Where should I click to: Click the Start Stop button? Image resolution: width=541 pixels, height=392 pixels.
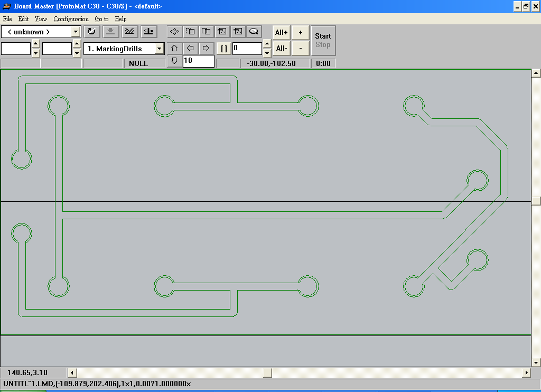click(x=323, y=41)
